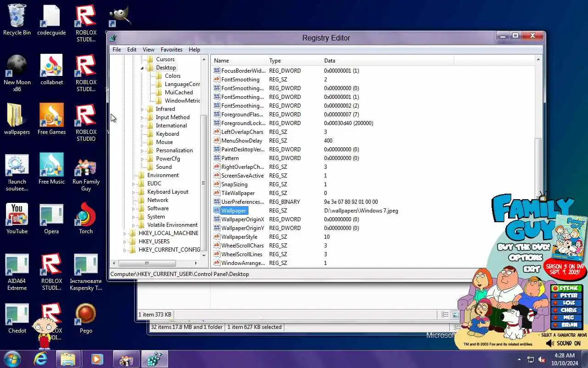Expand HKEY_LOCAL_MACHINE hive
This screenshot has height=368, width=588.
(x=125, y=233)
